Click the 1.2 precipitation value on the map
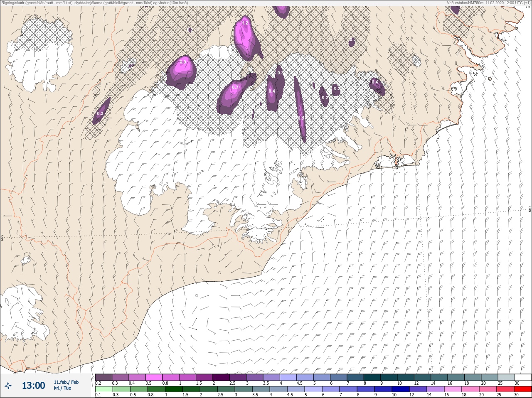The width and height of the screenshot is (532, 398). (245, 23)
